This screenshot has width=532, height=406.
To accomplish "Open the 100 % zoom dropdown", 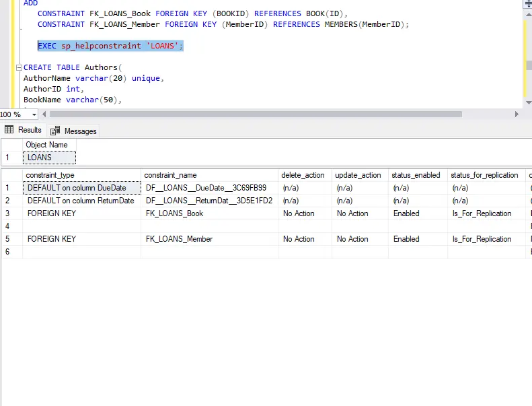I will point(34,114).
